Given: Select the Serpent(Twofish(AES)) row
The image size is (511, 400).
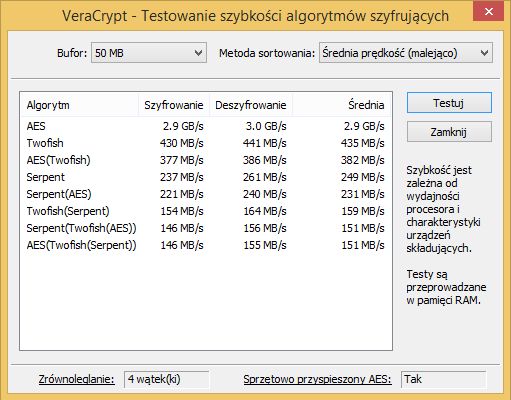Looking at the screenshot, I should coord(206,228).
